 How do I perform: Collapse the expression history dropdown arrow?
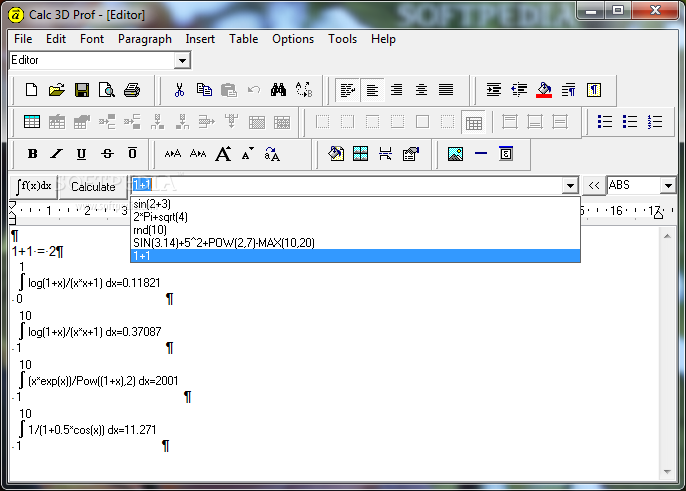pyautogui.click(x=570, y=186)
